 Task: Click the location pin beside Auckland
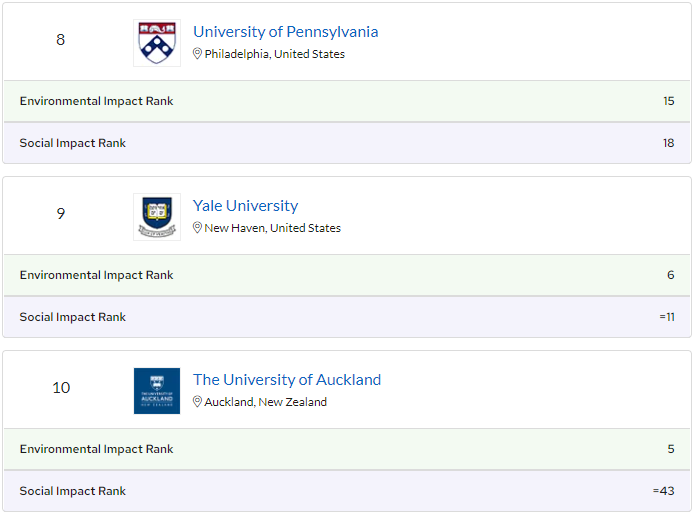[198, 402]
